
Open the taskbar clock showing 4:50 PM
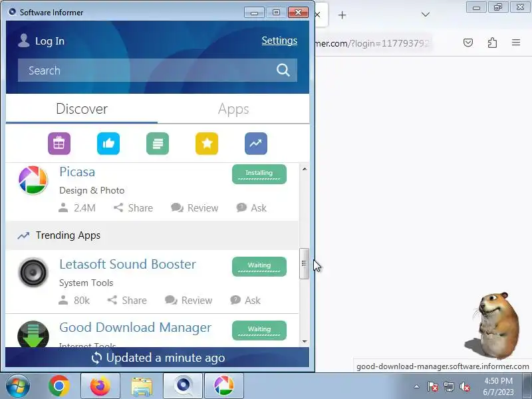(498, 386)
